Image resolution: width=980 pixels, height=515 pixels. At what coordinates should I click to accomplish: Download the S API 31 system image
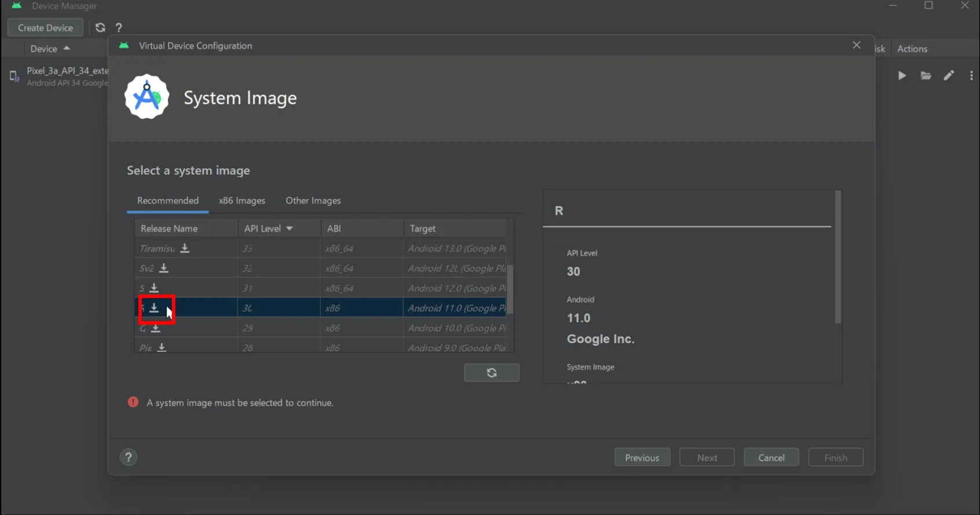[154, 288]
